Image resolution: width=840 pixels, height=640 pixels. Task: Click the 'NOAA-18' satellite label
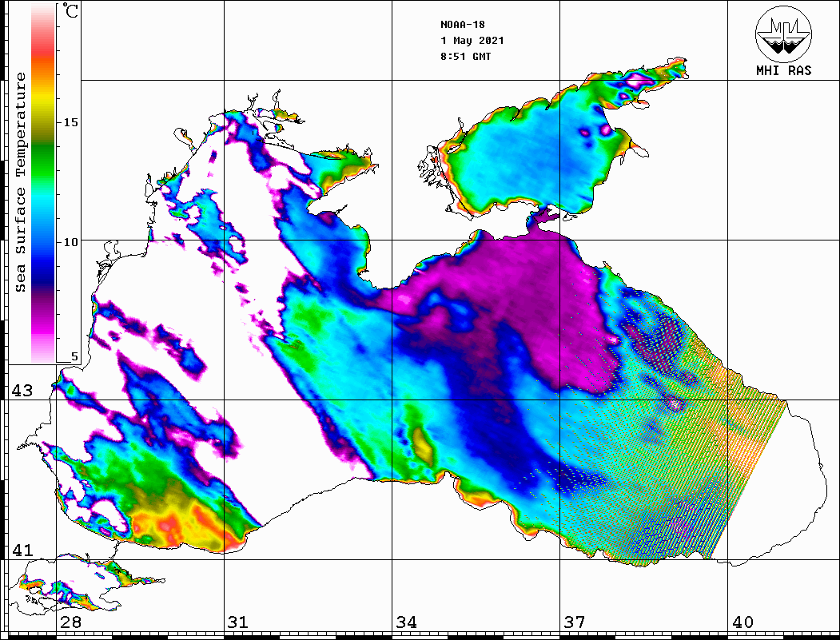(462, 25)
